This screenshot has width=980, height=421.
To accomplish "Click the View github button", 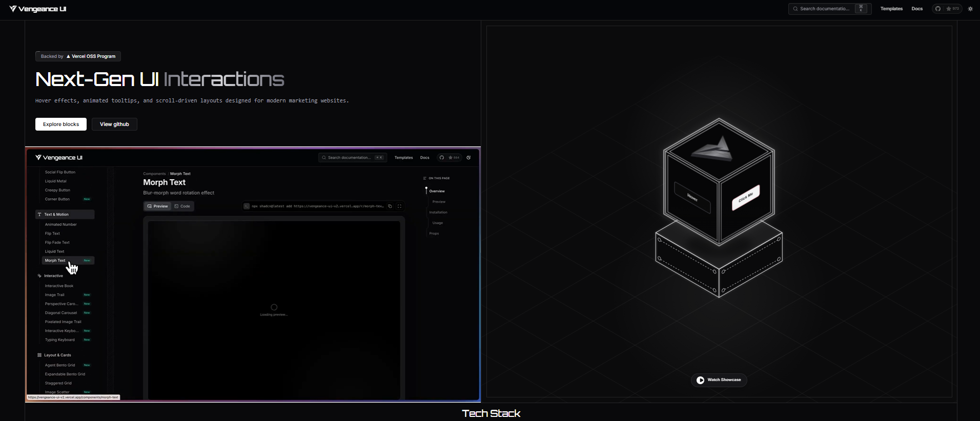I will pos(114,124).
